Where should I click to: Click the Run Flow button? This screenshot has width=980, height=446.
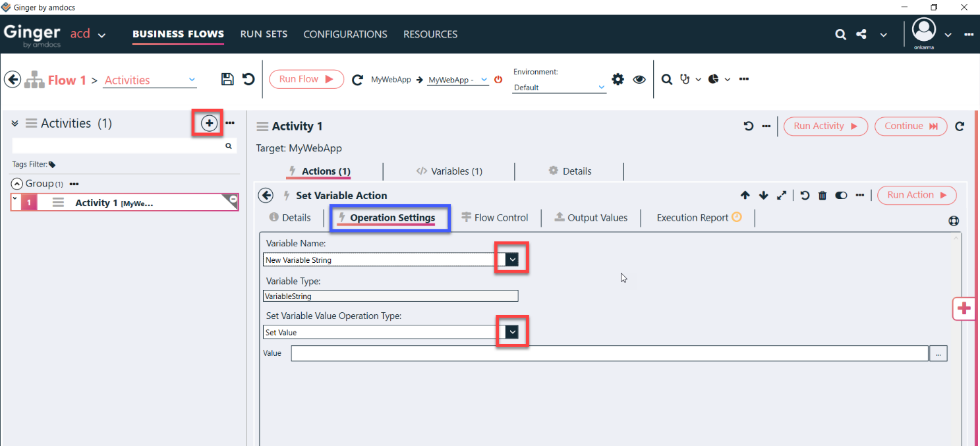(x=306, y=79)
